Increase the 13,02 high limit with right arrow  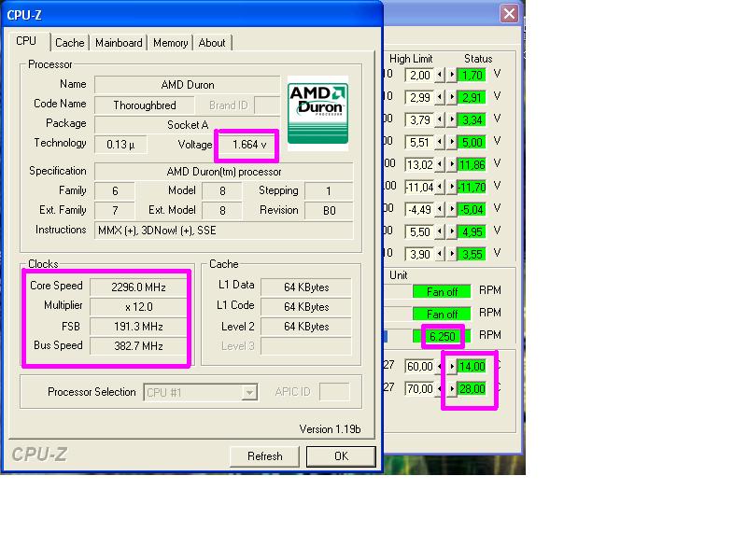[452, 165]
